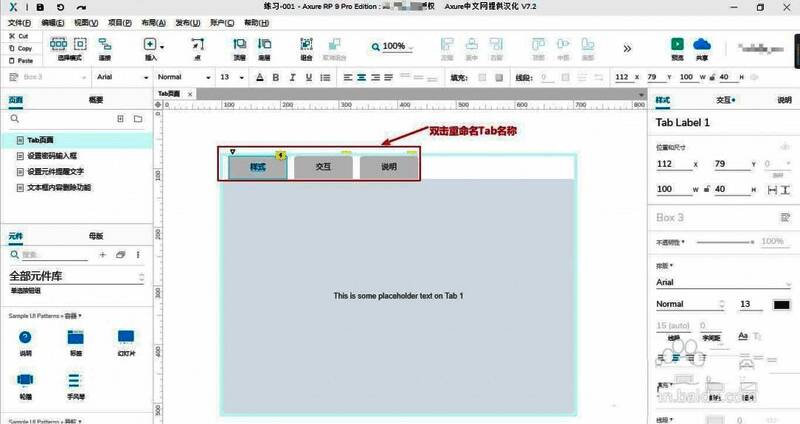
Task: Open the Arial font dropdown in toolbar
Action: pos(122,77)
